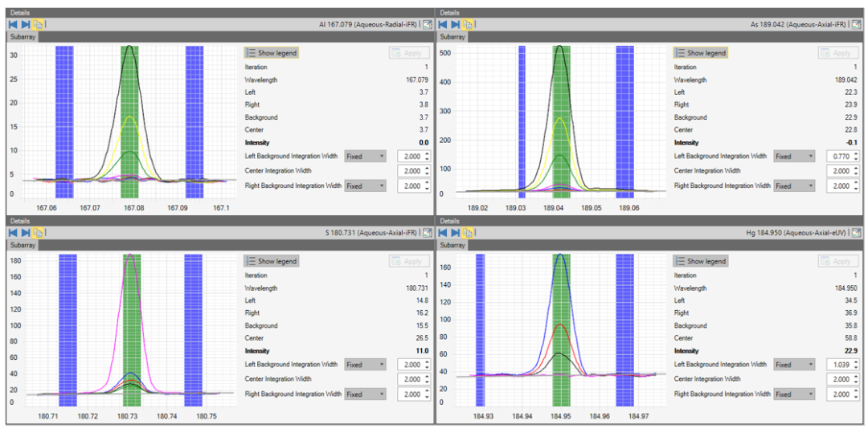The width and height of the screenshot is (868, 429).
Task: Go to previous item in Al 167.079 panel
Action: 13,25
